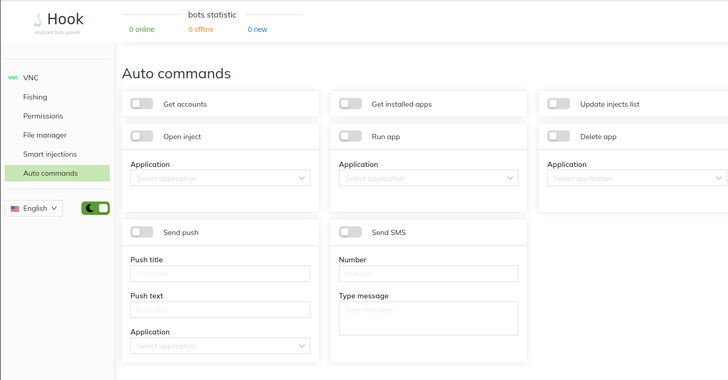The image size is (728, 380).
Task: Click the 0 online statistic link
Action: coord(142,29)
